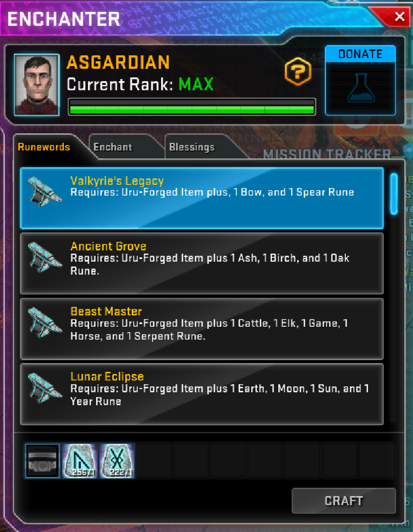Click the green rank progress bar

192,107
